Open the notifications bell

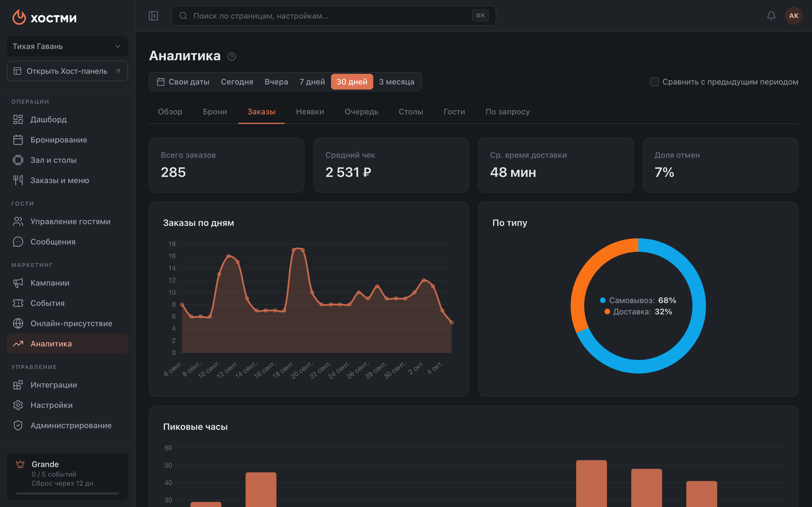coord(771,16)
